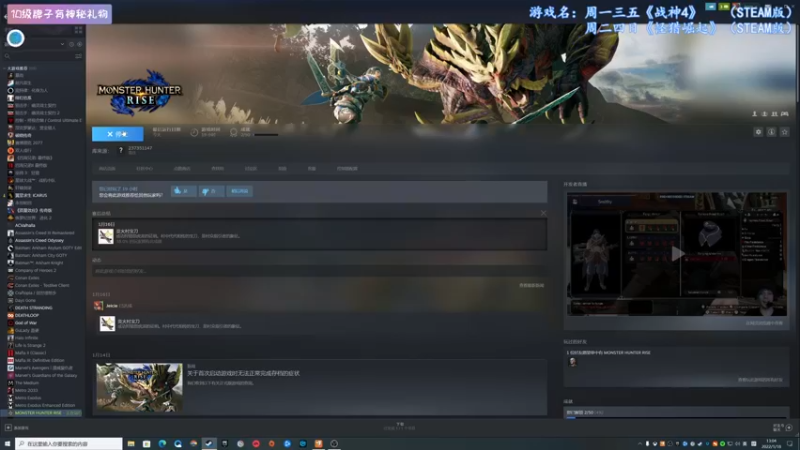Open the fourth game navigation tab

tap(217, 168)
